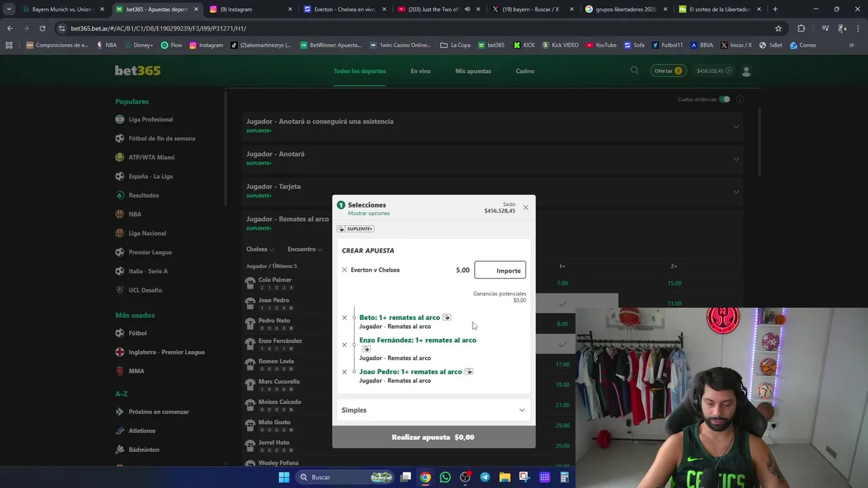Remove the Everton v Chelsea bet builder
Viewport: 868px width, 488px height.
pyautogui.click(x=344, y=270)
